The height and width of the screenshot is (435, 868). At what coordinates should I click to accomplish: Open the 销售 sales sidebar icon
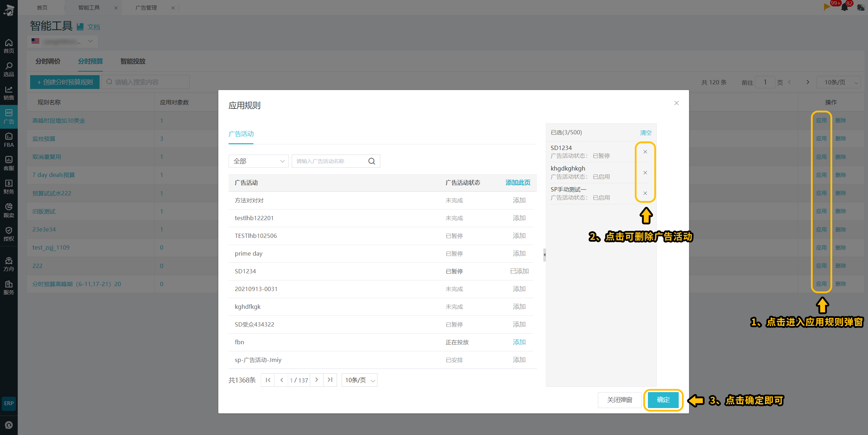(9, 93)
